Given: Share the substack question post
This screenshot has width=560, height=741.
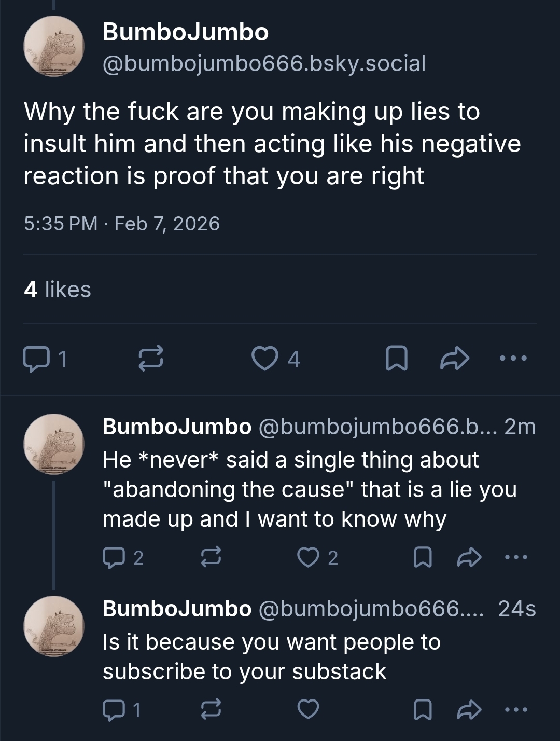Looking at the screenshot, I should [x=469, y=709].
